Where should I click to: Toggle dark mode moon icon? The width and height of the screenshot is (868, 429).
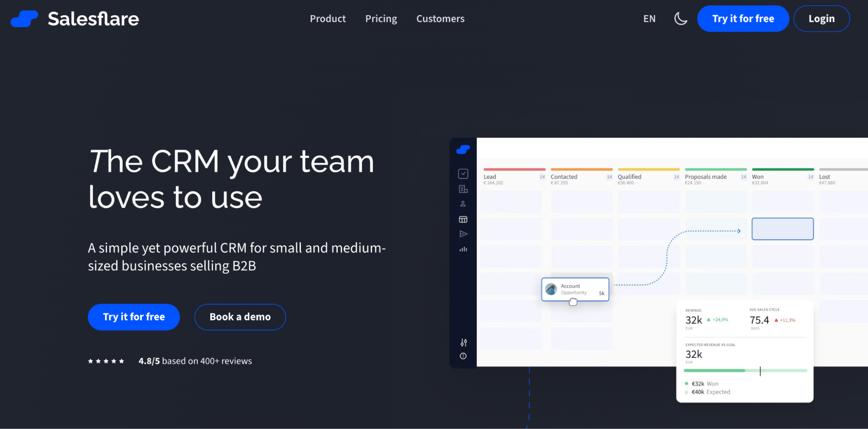point(680,19)
